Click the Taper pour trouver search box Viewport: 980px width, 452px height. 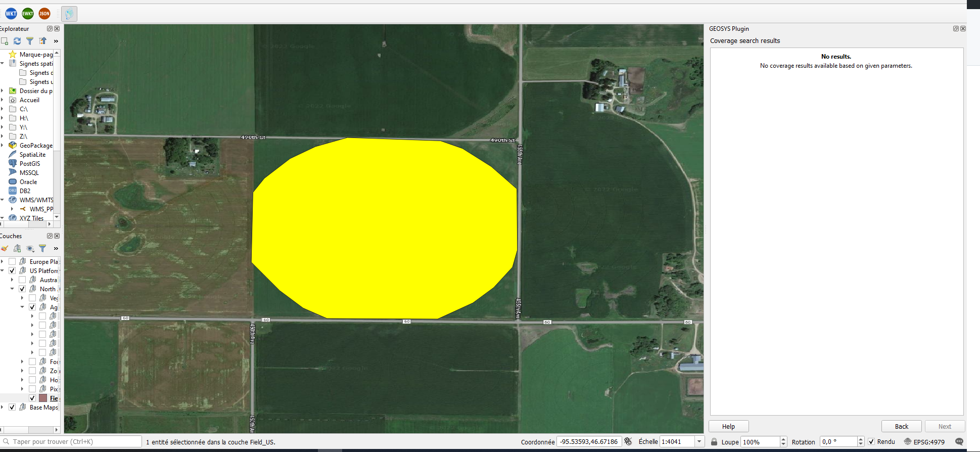pyautogui.click(x=71, y=441)
